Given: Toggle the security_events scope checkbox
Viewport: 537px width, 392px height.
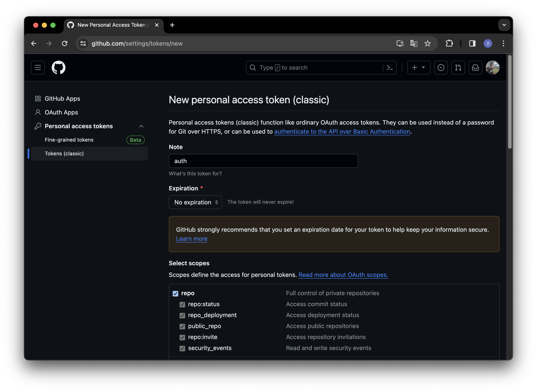Looking at the screenshot, I should pos(182,348).
